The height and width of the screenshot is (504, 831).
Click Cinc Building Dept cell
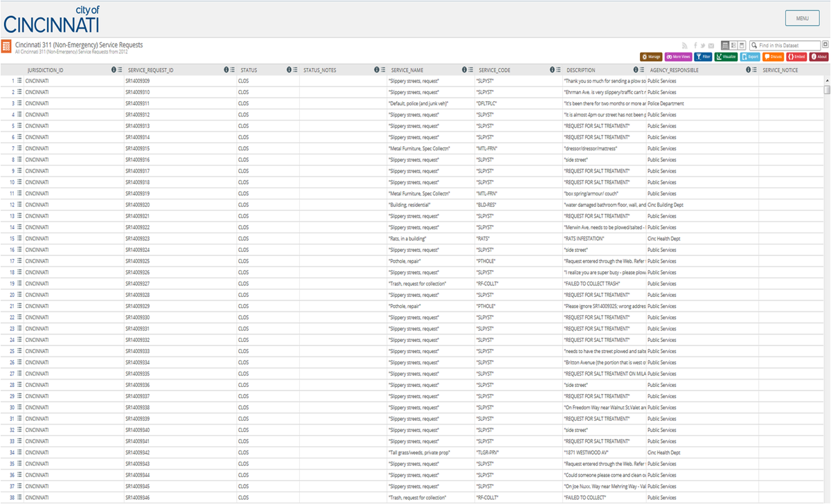click(665, 205)
